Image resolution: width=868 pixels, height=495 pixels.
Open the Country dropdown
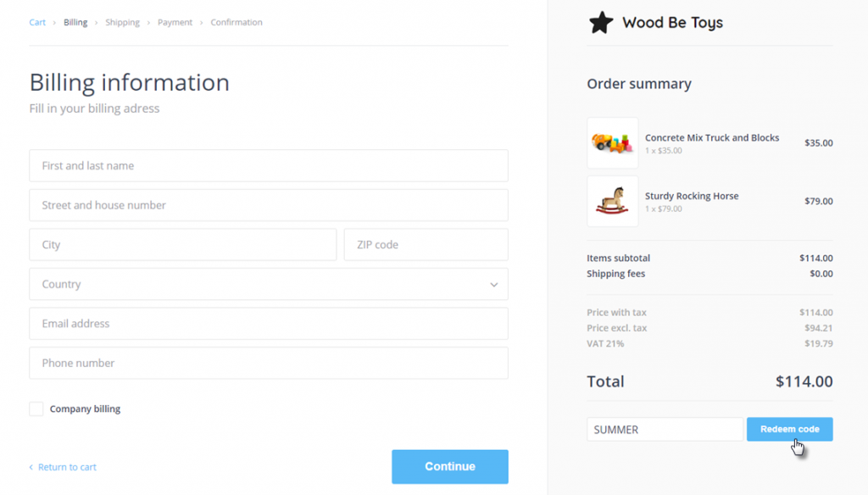[269, 284]
